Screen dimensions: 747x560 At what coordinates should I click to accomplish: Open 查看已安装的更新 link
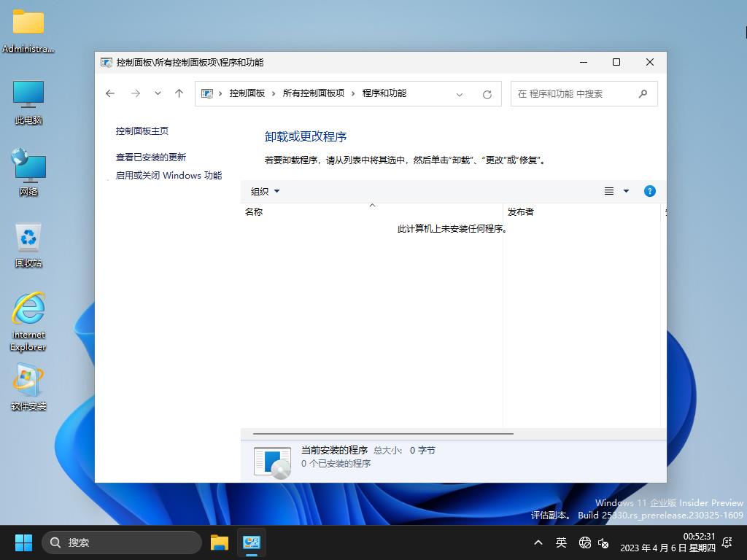(151, 157)
